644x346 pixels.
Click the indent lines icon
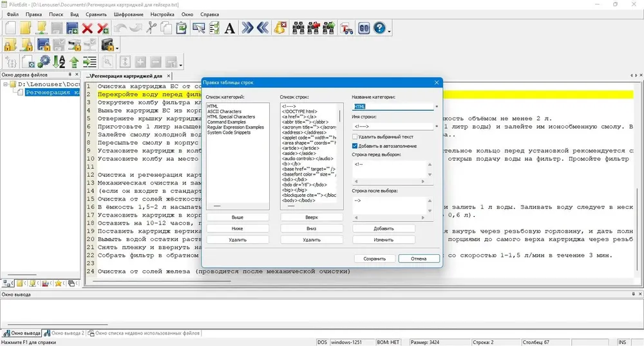(90, 62)
